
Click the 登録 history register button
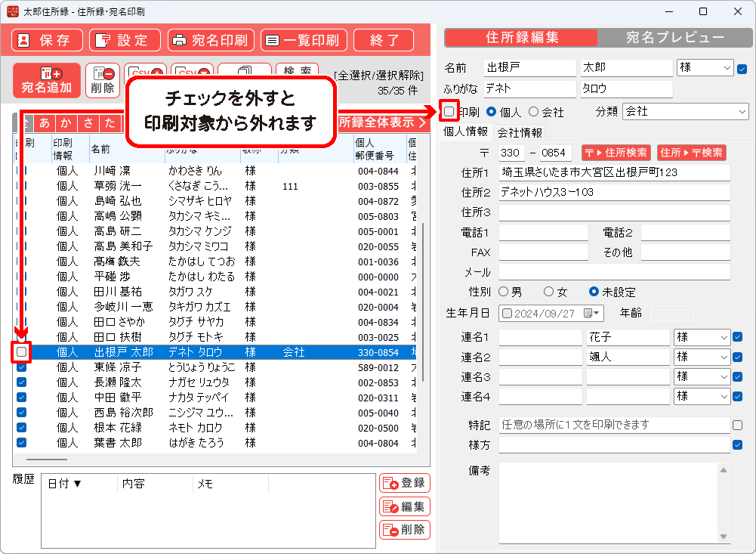tap(404, 483)
